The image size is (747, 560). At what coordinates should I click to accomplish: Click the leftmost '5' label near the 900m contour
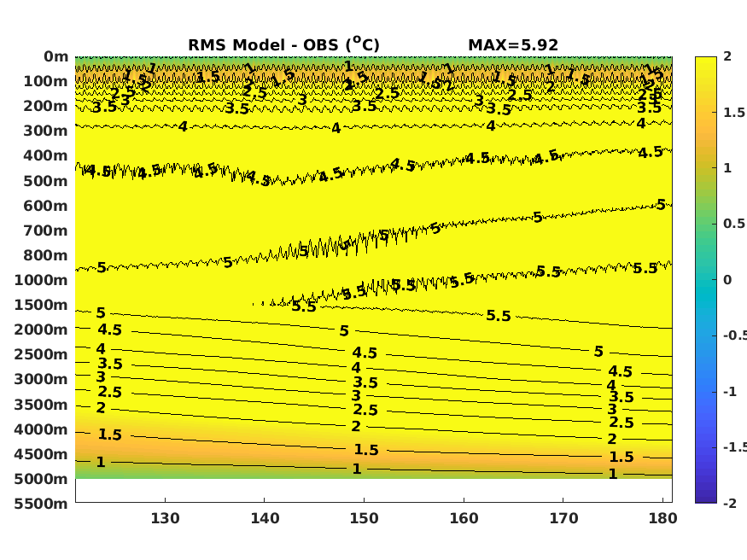(102, 267)
